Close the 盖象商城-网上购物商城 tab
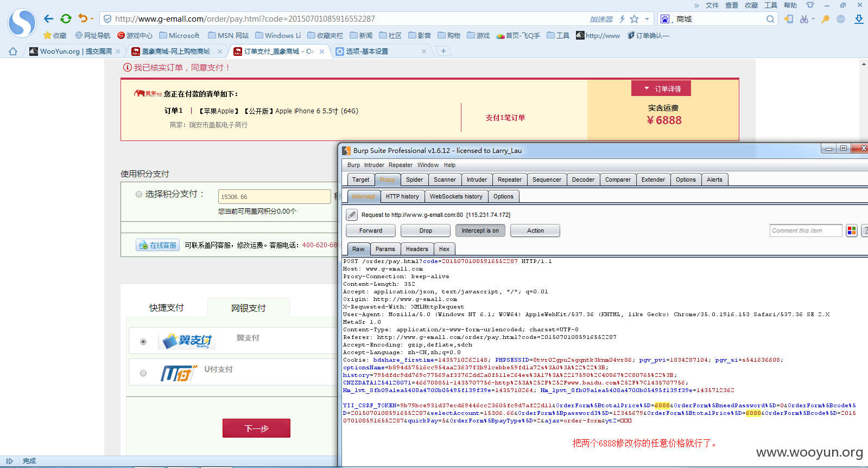This screenshot has height=468, width=868. [220, 52]
